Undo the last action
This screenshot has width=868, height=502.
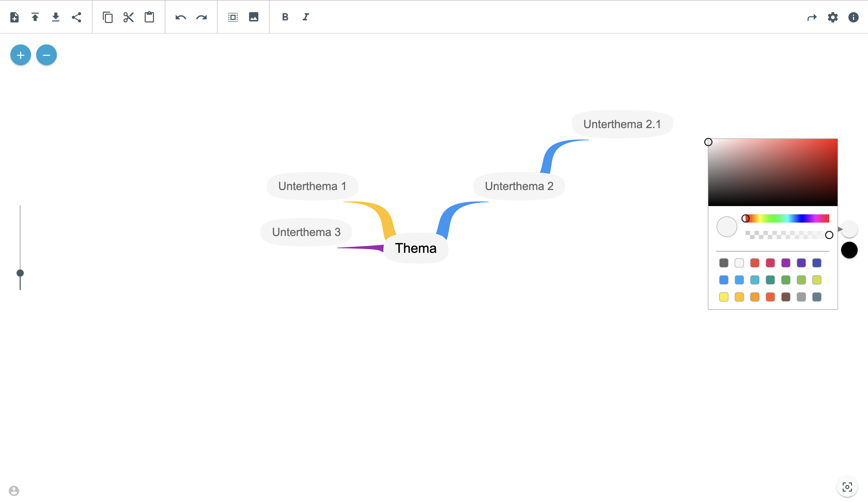(x=181, y=17)
